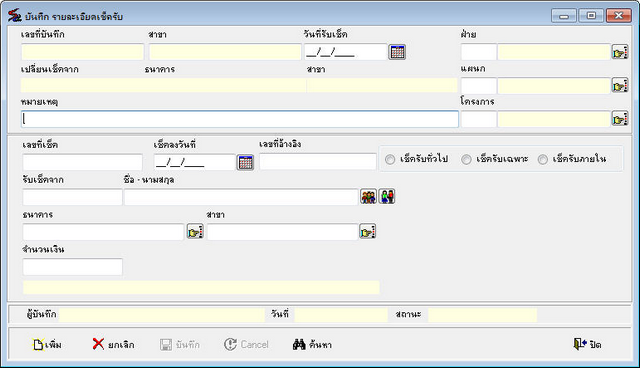Select เช็ครับเฉพาะ radio option
640x368 pixels.
[494, 159]
